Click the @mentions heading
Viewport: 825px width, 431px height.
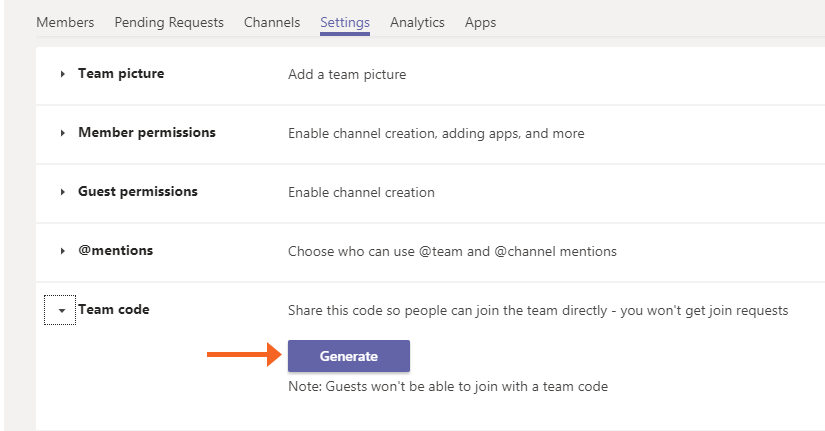(115, 250)
